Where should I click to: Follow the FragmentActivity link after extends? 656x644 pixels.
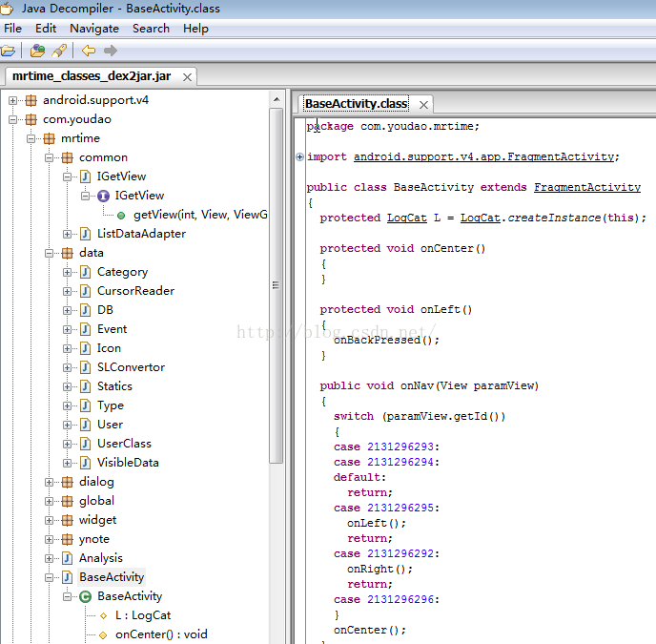[586, 188]
